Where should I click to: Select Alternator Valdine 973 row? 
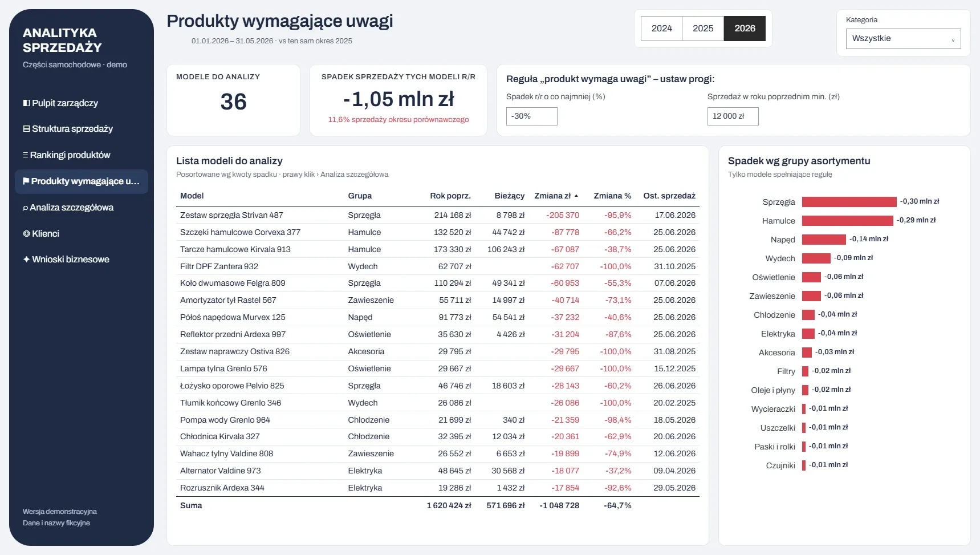click(438, 471)
